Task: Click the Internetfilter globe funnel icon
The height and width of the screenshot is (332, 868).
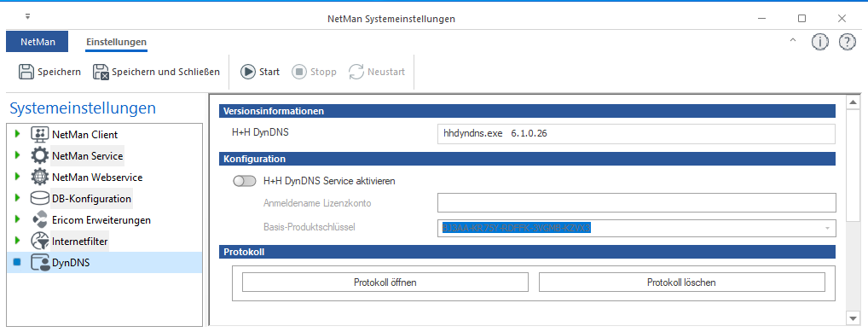Action: [39, 242]
